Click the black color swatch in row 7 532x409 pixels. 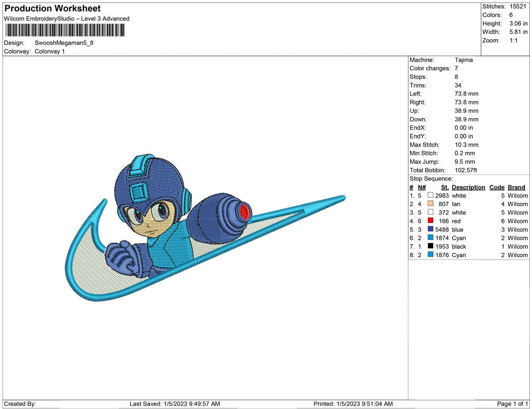coord(430,246)
